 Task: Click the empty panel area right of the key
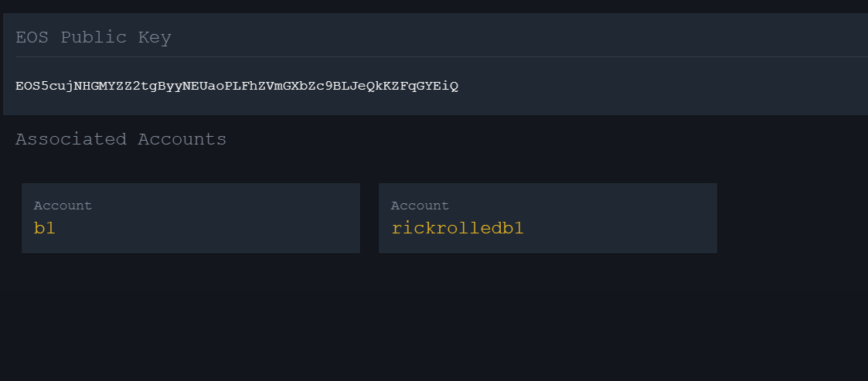tap(664, 87)
